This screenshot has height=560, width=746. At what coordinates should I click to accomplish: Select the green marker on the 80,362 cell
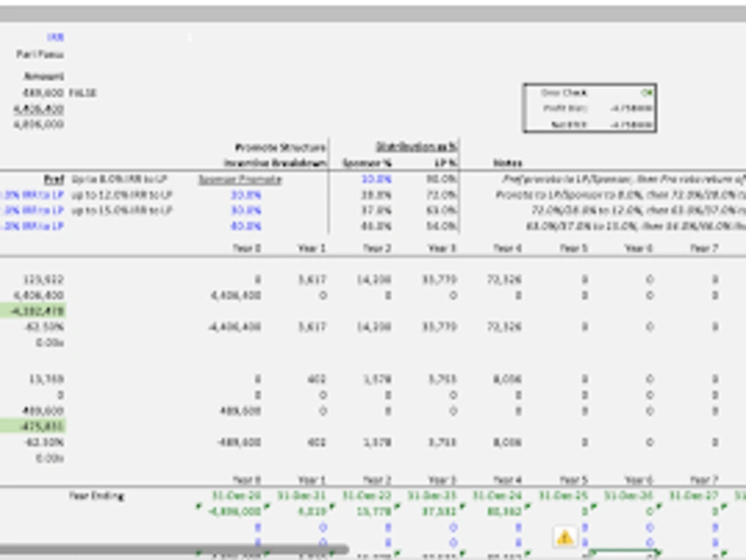[527, 507]
